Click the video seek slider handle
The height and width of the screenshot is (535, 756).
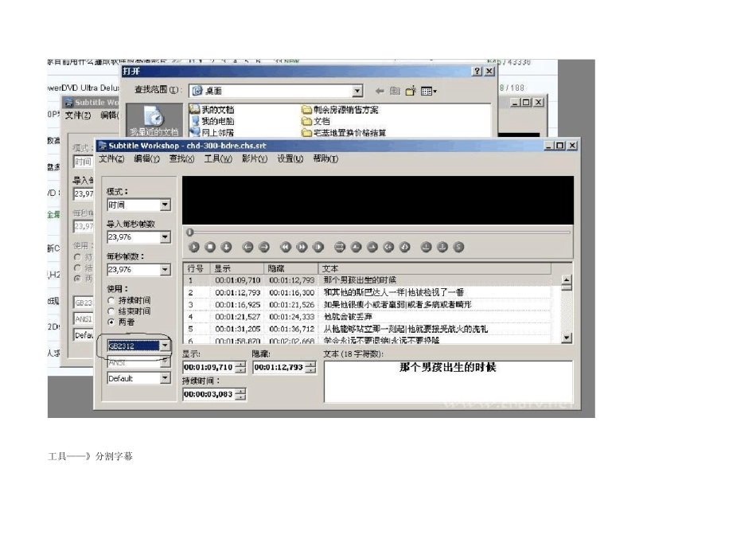tap(190, 232)
